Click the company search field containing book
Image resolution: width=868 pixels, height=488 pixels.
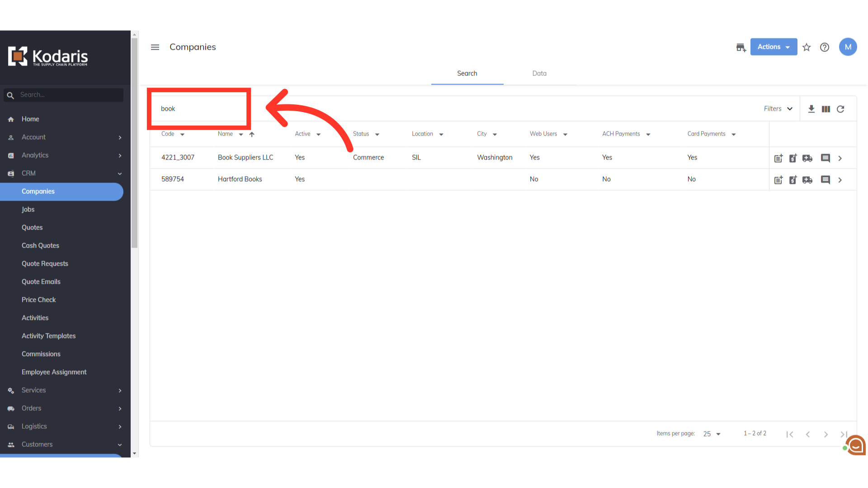(x=199, y=109)
